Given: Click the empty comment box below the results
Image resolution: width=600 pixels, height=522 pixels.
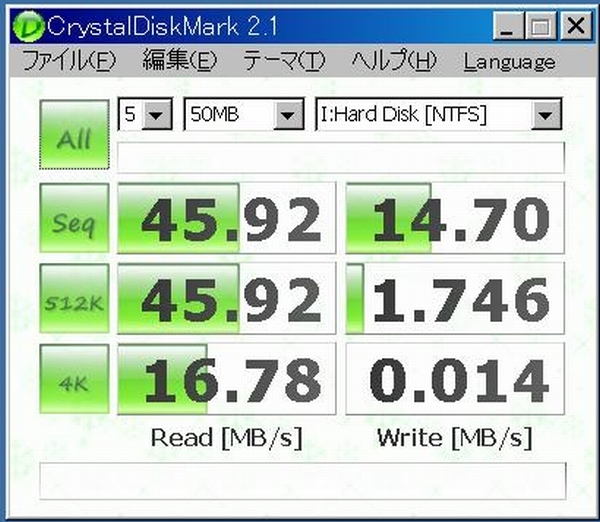Looking at the screenshot, I should pyautogui.click(x=303, y=481).
